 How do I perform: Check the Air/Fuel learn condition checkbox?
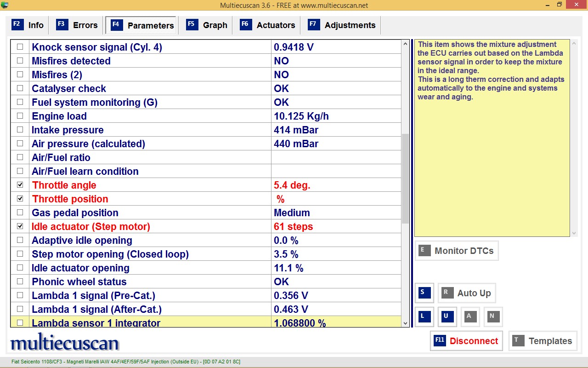click(20, 171)
